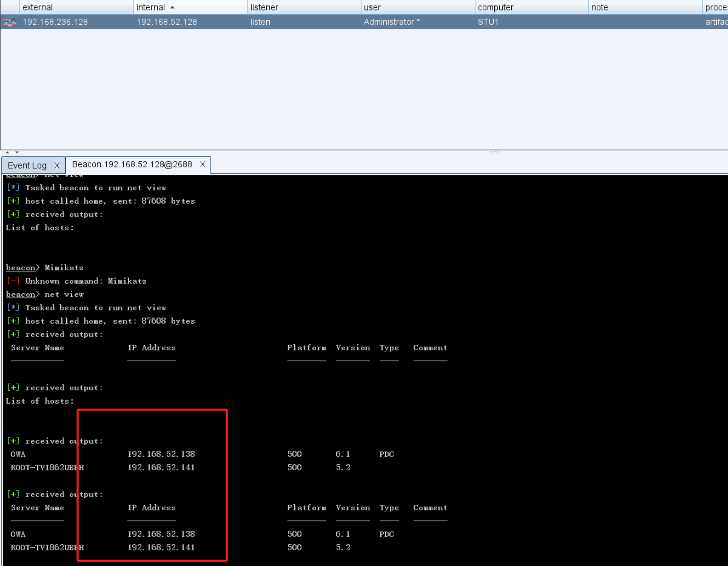Select the Beacon 192.168.52.128@2688 tab
The image size is (728, 566).
click(x=132, y=164)
